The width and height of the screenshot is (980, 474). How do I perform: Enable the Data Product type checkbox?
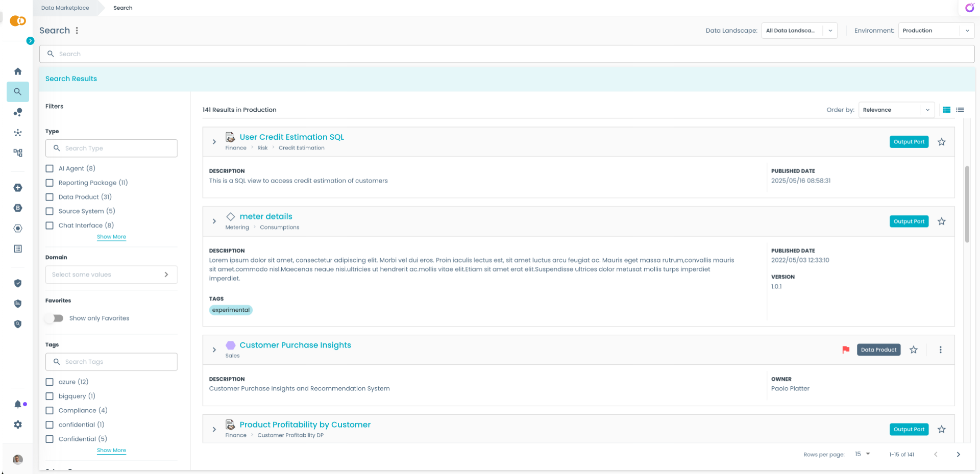tap(50, 197)
